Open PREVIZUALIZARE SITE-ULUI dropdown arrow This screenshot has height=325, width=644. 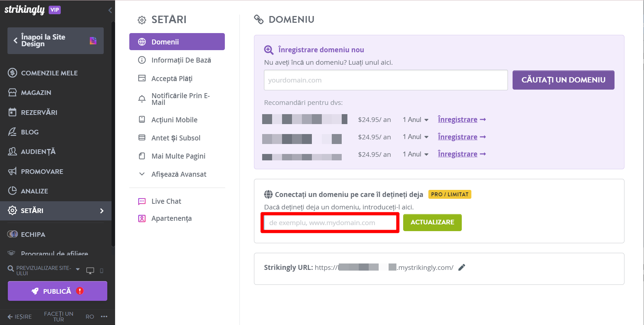[78, 269]
